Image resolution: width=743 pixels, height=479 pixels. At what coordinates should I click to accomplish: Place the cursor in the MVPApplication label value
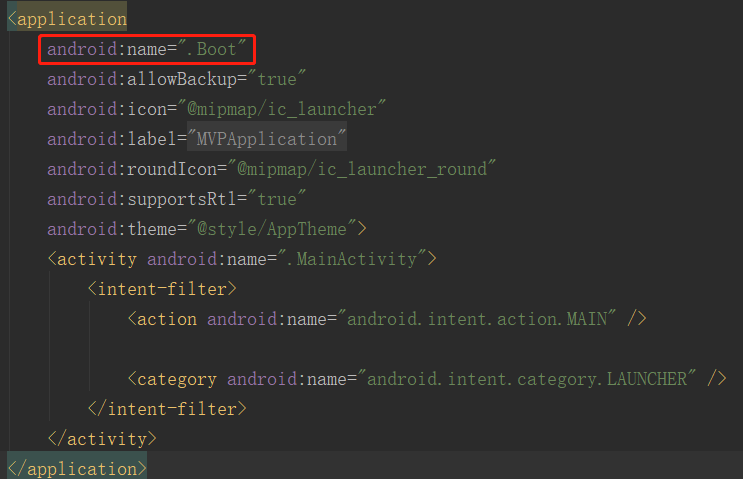267,139
